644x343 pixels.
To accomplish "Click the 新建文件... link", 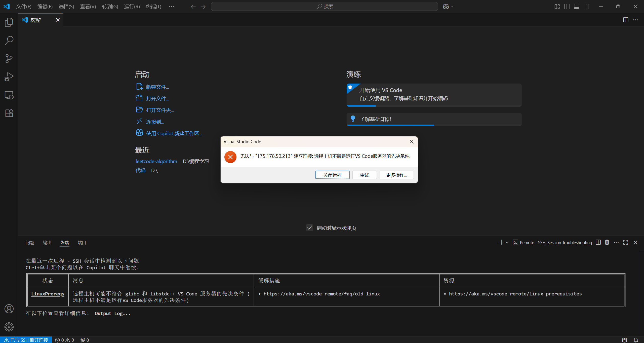I will (157, 87).
